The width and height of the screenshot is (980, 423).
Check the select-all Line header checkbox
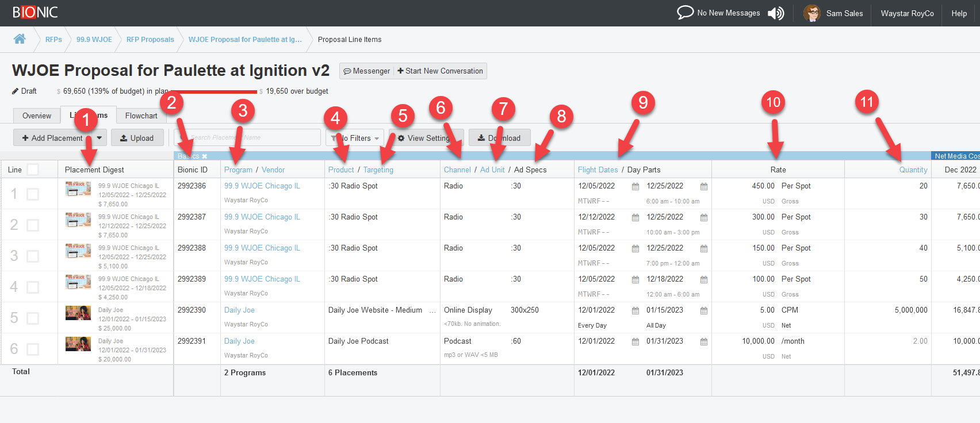(33, 170)
